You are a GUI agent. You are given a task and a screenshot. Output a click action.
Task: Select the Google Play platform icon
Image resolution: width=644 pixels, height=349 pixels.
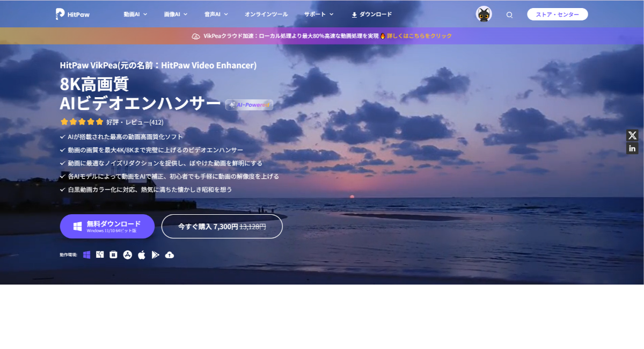pos(156,255)
